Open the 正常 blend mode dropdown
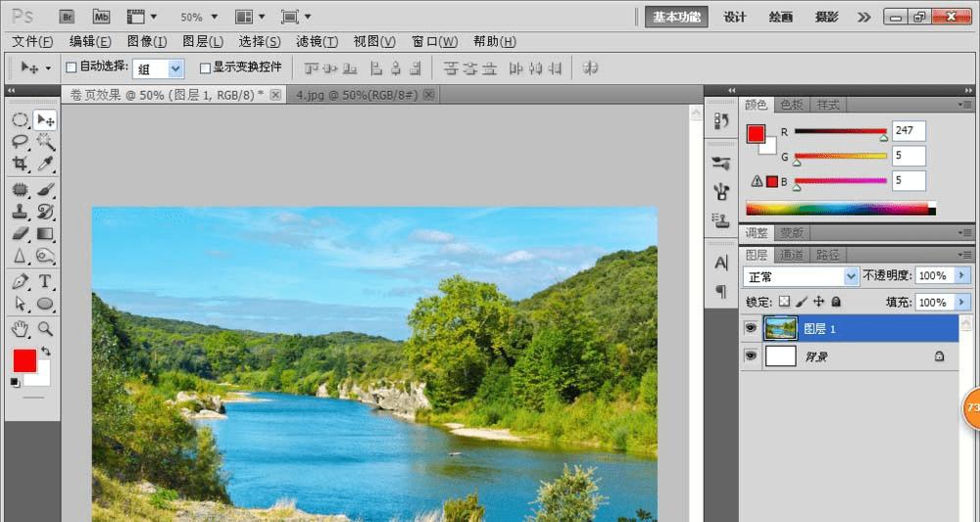Screen dimensions: 980x522 point(852,275)
